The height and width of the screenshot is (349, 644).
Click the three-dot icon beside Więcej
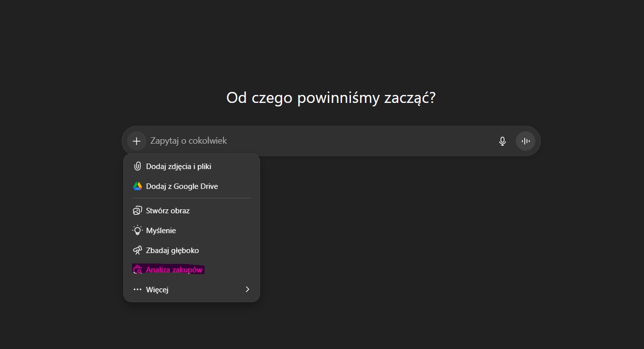coord(138,289)
